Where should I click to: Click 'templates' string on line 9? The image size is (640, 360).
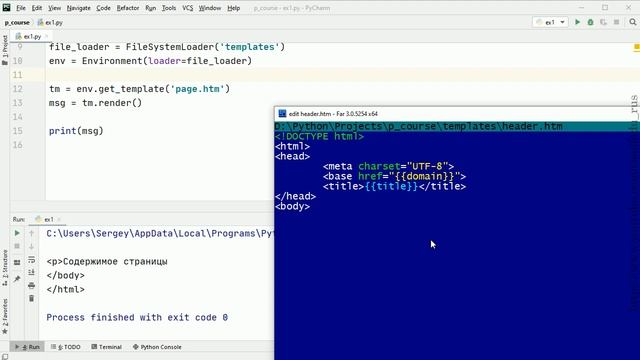pyautogui.click(x=249, y=47)
